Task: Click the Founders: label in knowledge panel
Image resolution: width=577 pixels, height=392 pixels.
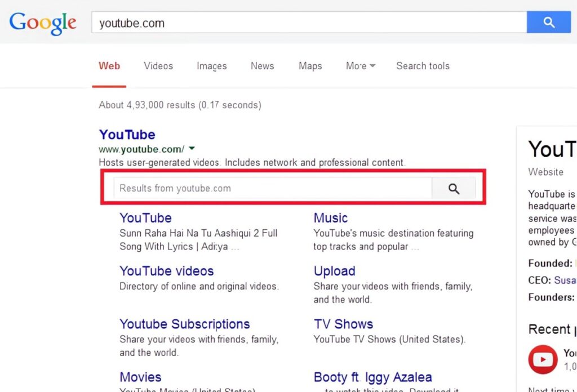Action: click(551, 297)
